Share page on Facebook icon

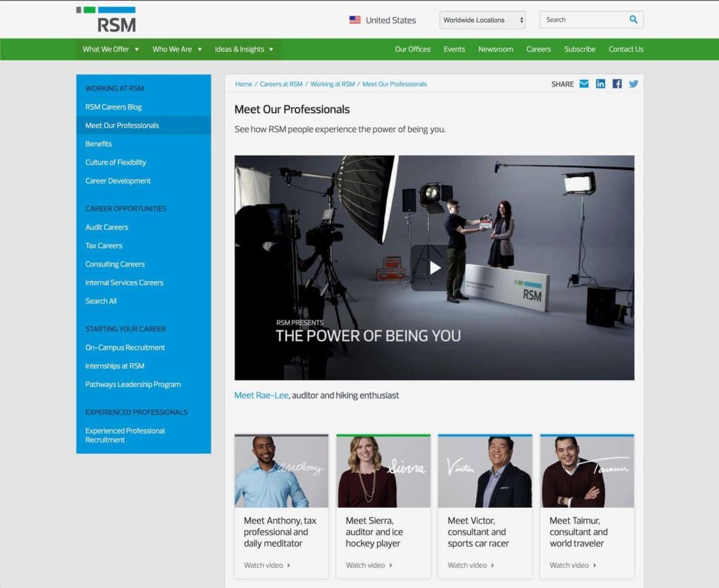(617, 84)
